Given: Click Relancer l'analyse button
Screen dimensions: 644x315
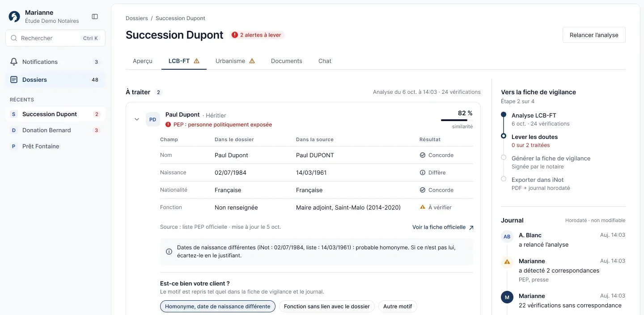Looking at the screenshot, I should [594, 35].
